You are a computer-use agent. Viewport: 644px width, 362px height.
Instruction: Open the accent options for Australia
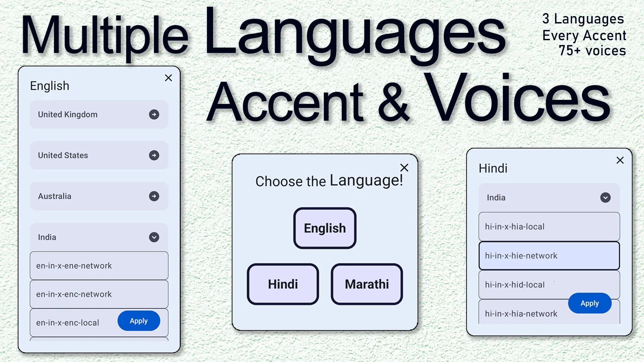coord(154,196)
